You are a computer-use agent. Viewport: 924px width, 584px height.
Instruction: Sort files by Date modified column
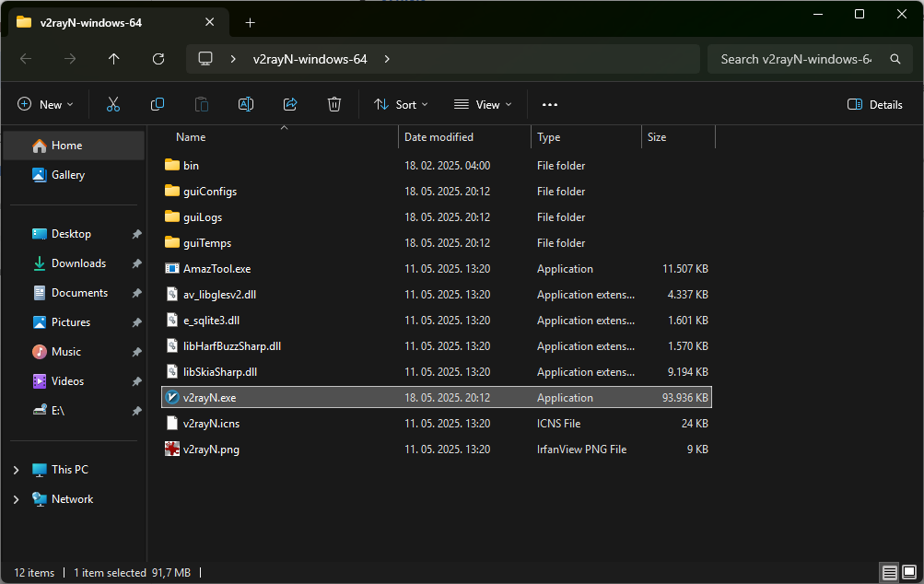[x=439, y=137]
